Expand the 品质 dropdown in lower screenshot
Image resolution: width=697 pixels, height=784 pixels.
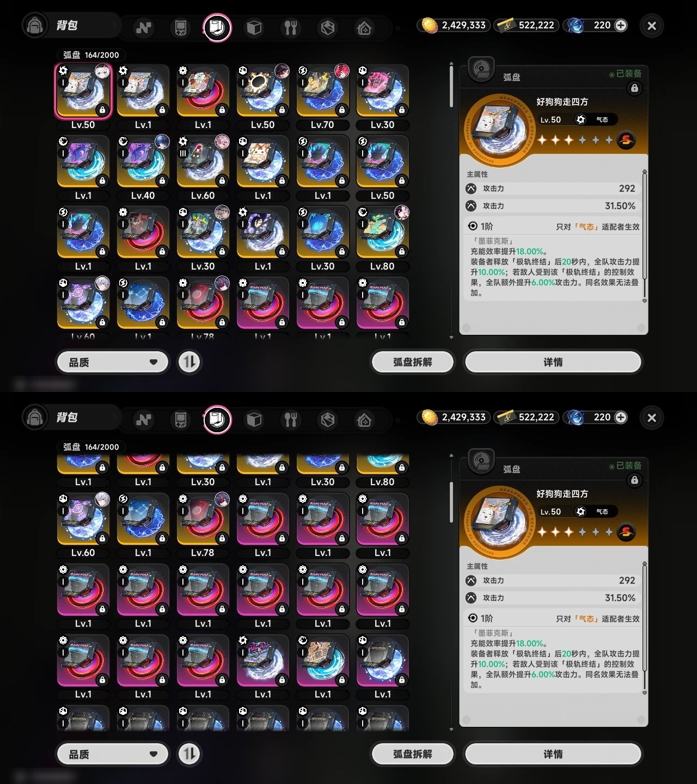coord(113,754)
